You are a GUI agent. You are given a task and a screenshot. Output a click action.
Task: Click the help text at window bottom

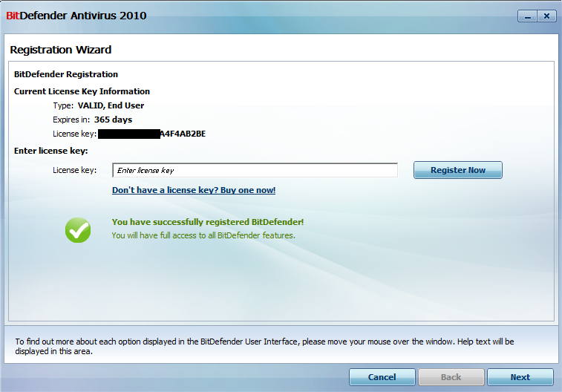pyautogui.click(x=264, y=346)
